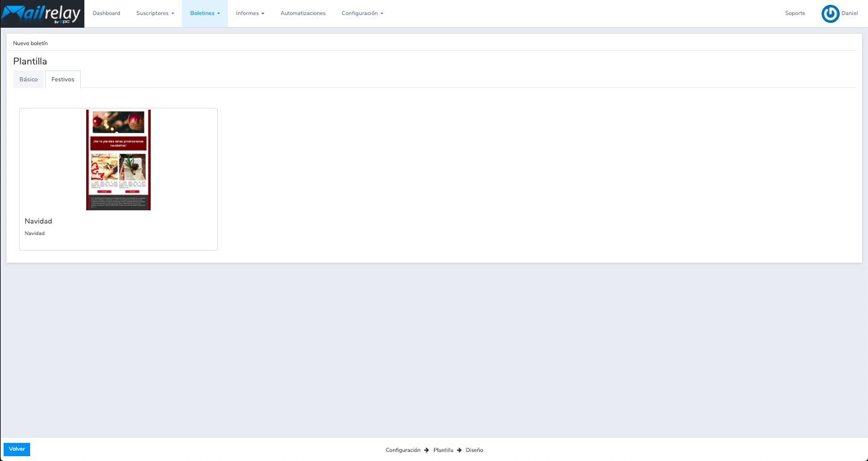The height and width of the screenshot is (461, 868).
Task: Click the Navidad template title
Action: point(39,221)
